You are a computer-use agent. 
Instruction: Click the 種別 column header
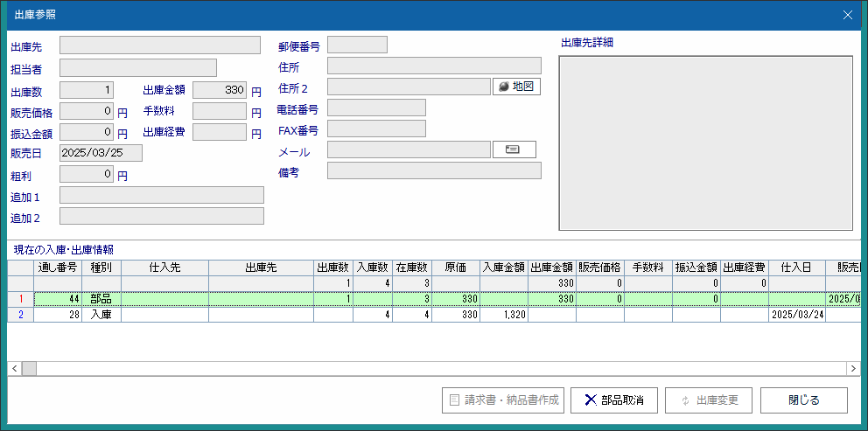point(101,268)
